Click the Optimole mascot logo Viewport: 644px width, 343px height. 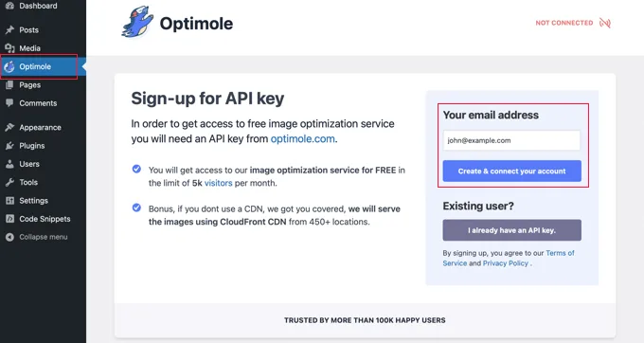pos(137,22)
